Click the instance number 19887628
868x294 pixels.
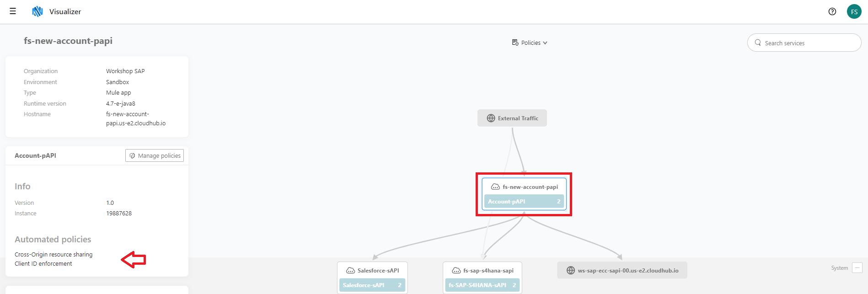pos(119,213)
